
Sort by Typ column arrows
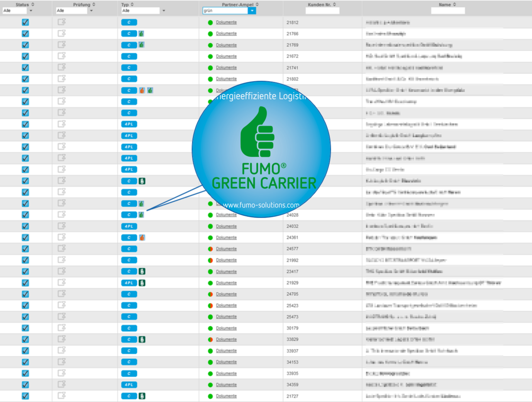[x=132, y=4]
